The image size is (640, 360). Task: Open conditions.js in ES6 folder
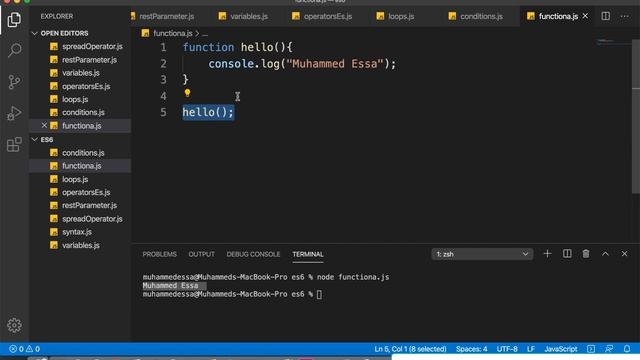[x=80, y=153]
